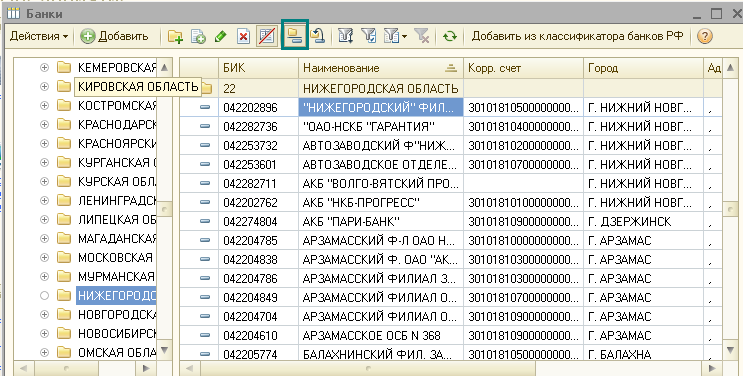This screenshot has height=376, width=743.
Task: Select the МУРМАНСКАЯ folder
Action: 117,276
